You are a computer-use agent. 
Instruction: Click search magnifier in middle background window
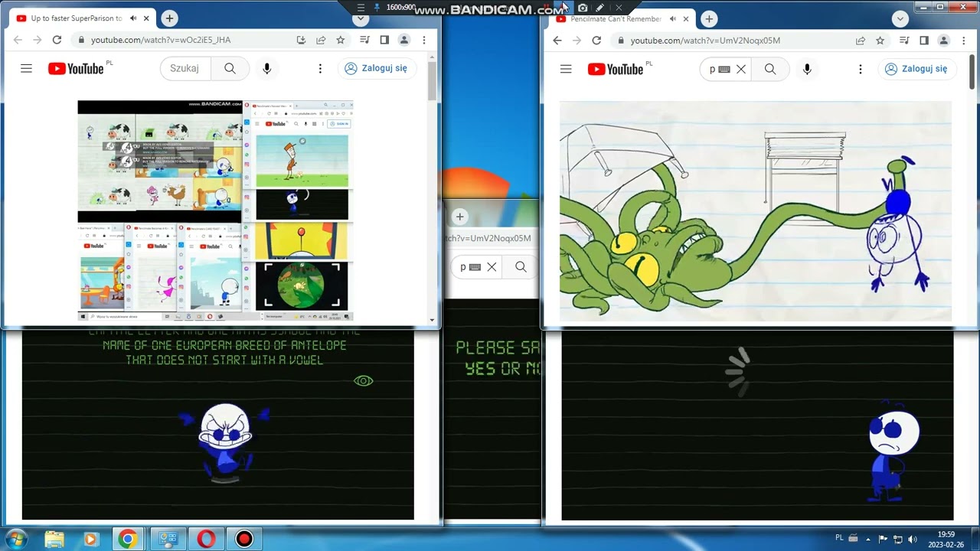pyautogui.click(x=521, y=267)
